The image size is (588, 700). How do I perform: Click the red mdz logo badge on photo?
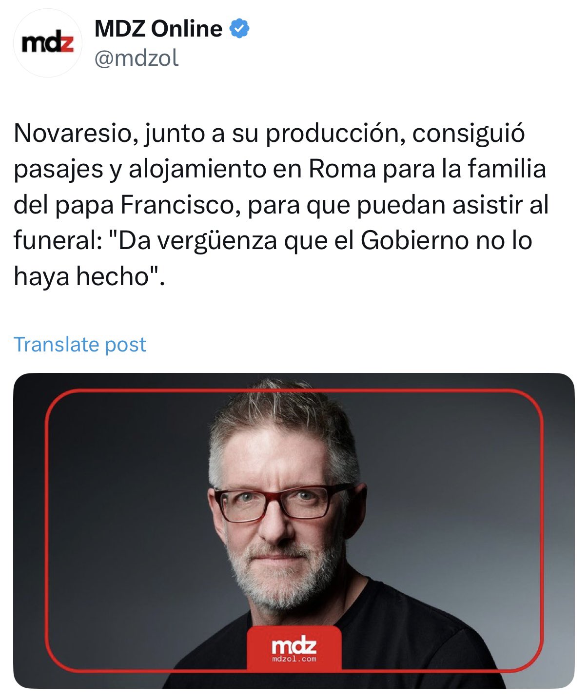(294, 649)
